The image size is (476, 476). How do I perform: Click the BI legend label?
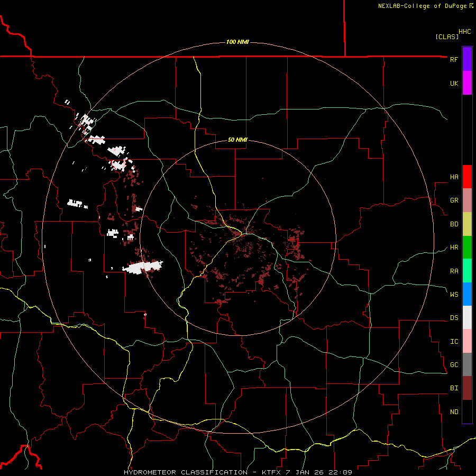pos(454,388)
